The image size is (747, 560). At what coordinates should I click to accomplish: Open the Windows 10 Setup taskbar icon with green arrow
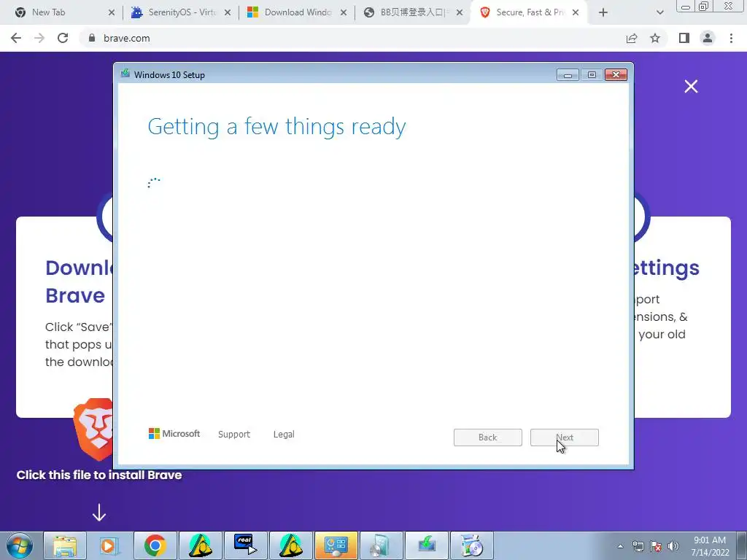[x=426, y=545]
